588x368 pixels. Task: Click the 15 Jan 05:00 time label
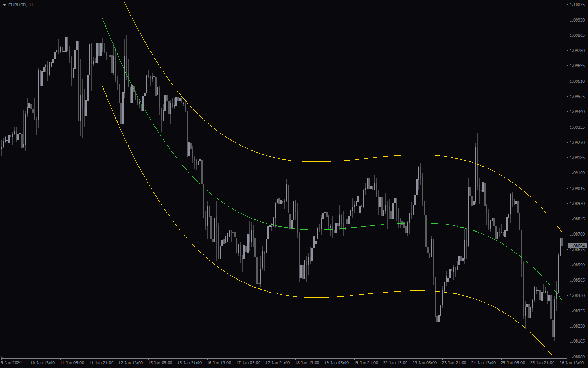160,363
